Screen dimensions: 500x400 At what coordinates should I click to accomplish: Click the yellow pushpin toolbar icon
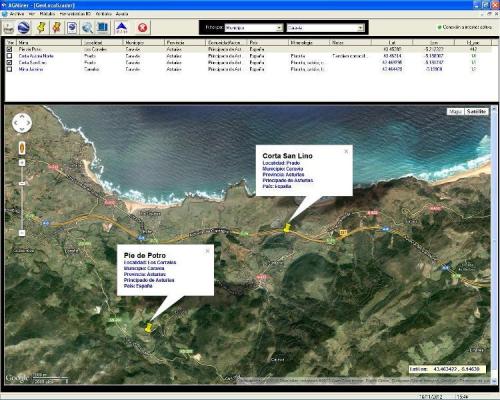point(41,27)
